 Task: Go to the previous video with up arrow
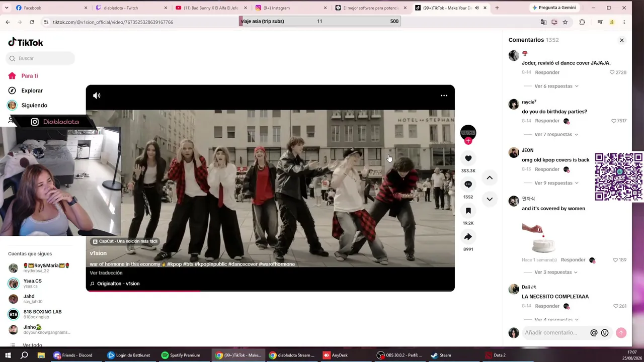tap(490, 178)
